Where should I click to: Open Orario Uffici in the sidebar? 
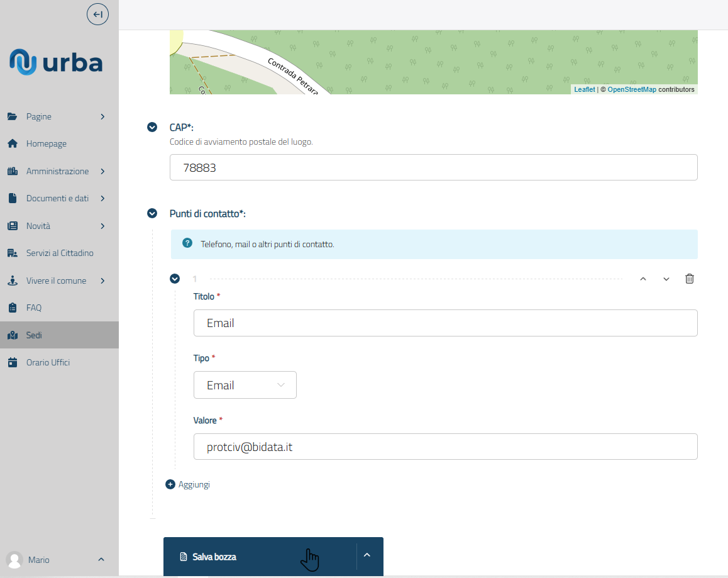[48, 362]
